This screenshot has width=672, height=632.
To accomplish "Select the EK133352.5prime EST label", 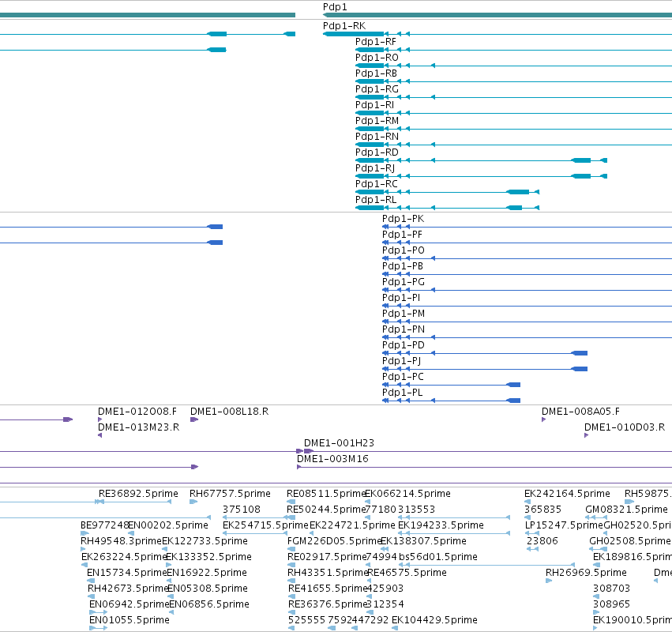I will click(208, 558).
